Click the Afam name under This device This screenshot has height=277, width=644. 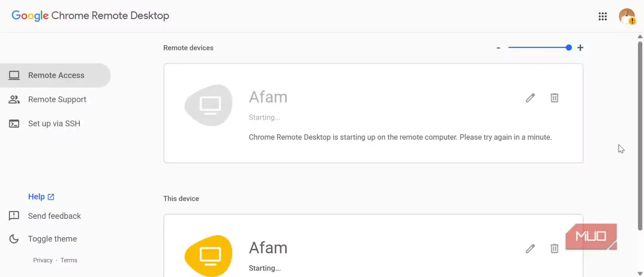click(x=268, y=248)
